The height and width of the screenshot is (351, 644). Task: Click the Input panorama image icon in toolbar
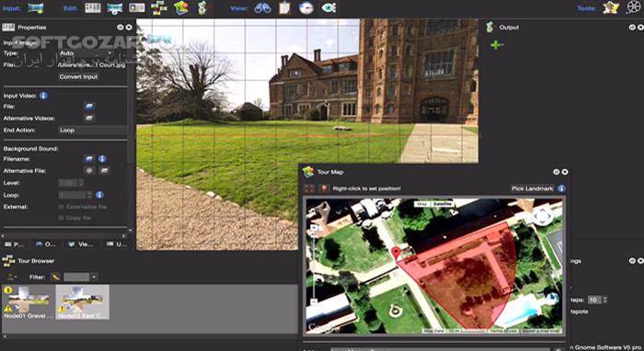36,7
